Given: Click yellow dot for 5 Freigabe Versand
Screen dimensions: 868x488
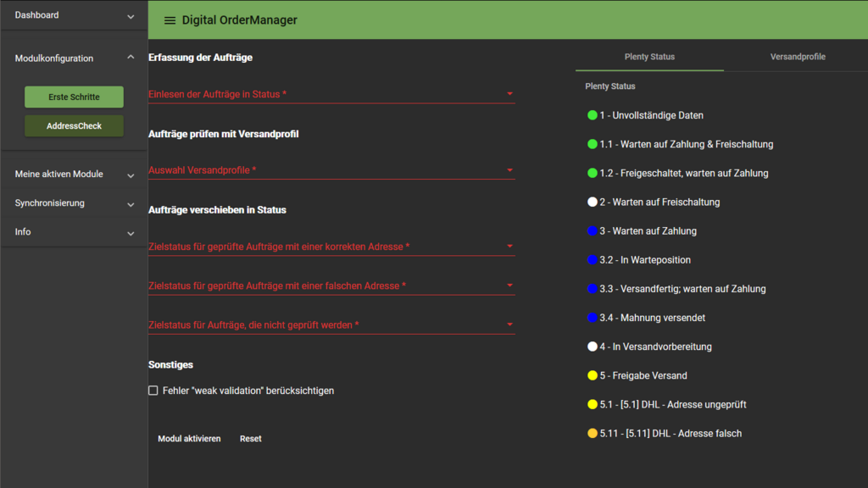Looking at the screenshot, I should (x=593, y=375).
